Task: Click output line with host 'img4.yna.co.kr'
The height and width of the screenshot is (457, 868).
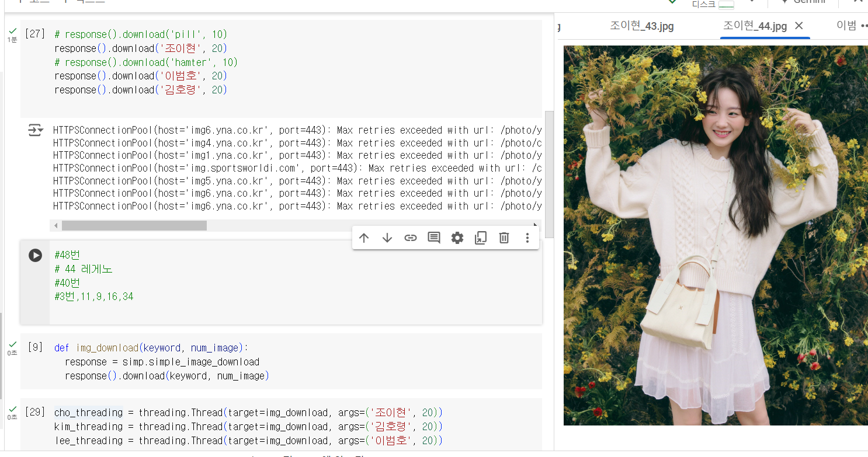Action: pos(297,143)
